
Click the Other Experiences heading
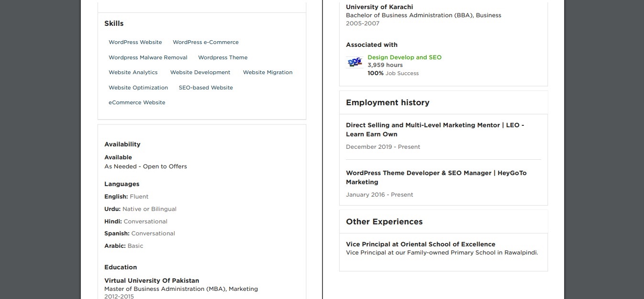(x=384, y=221)
